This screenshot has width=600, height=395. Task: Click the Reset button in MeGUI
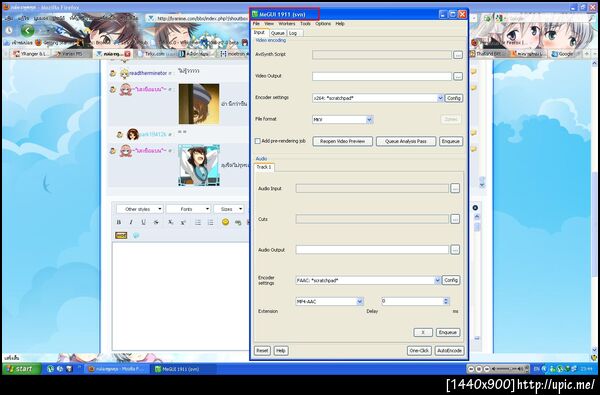point(262,351)
